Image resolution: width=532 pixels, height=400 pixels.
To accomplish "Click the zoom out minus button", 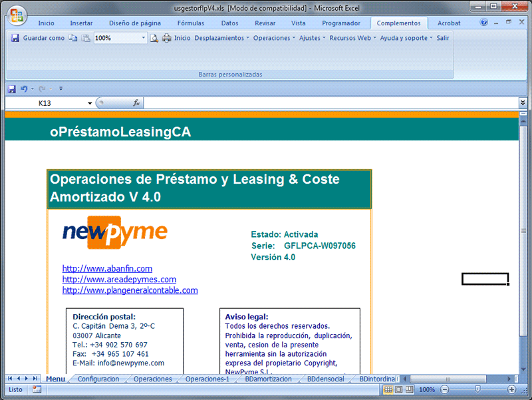I will (444, 389).
